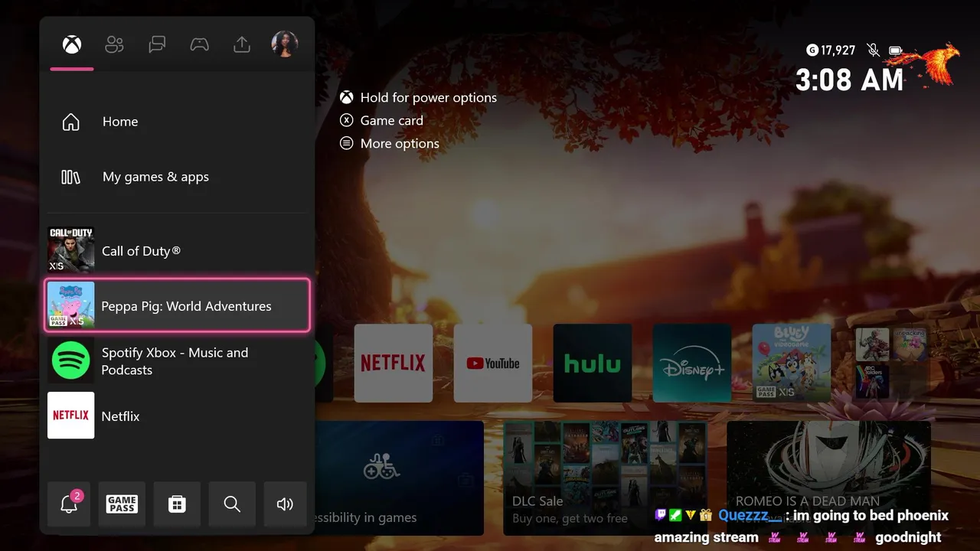Click the Quezzz chat username
980x551 pixels.
[750, 515]
